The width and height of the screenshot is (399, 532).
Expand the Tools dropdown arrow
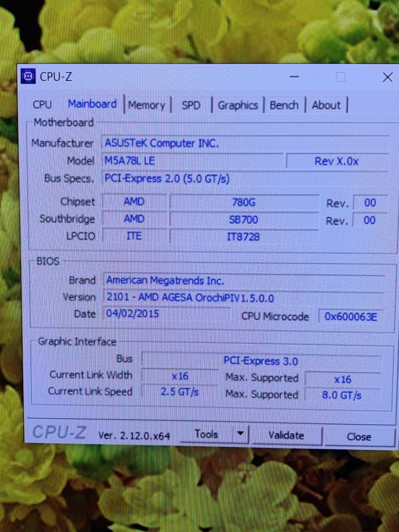[240, 434]
